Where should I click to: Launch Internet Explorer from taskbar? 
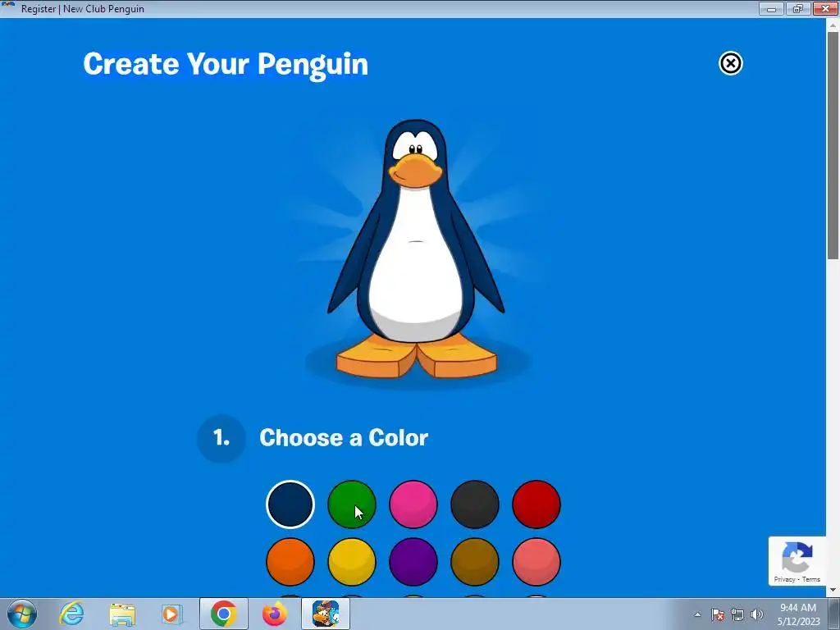click(71, 614)
